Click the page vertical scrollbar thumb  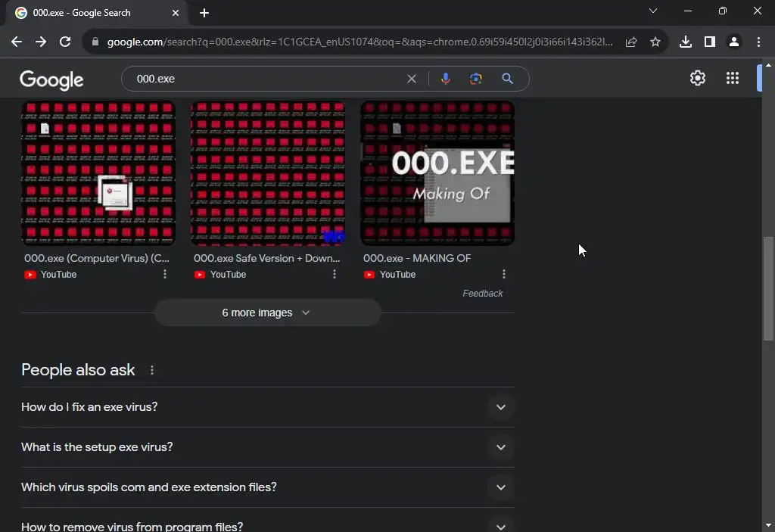tap(768, 289)
